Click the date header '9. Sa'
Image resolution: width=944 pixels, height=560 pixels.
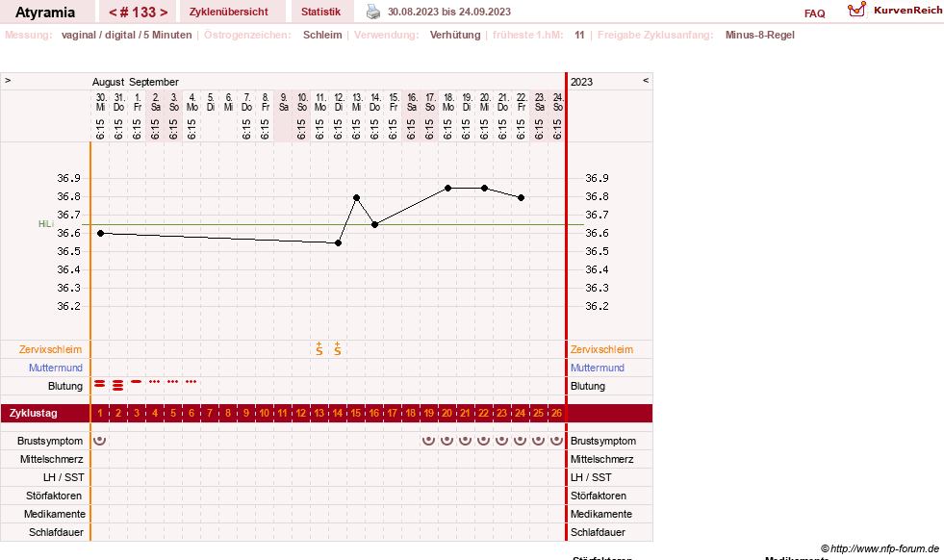tap(284, 102)
